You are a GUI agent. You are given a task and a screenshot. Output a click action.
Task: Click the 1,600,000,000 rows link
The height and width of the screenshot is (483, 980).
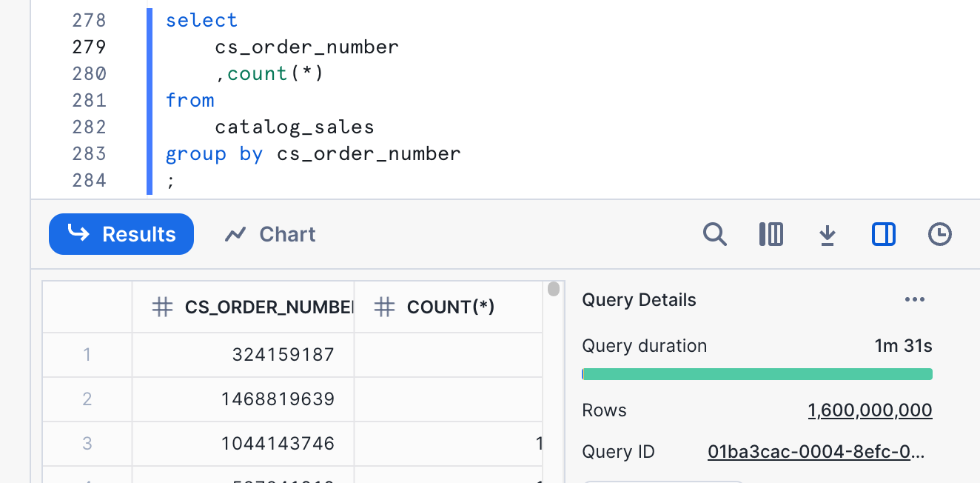(870, 410)
